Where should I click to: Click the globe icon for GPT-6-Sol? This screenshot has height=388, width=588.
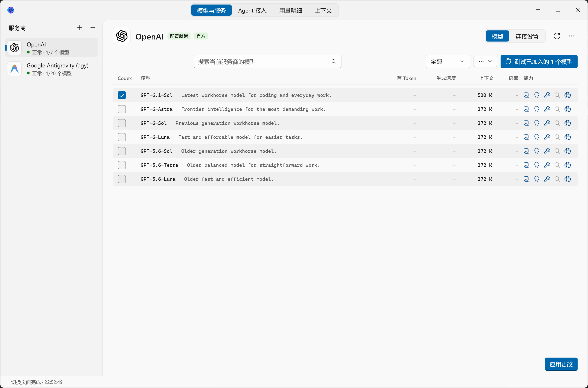(568, 123)
